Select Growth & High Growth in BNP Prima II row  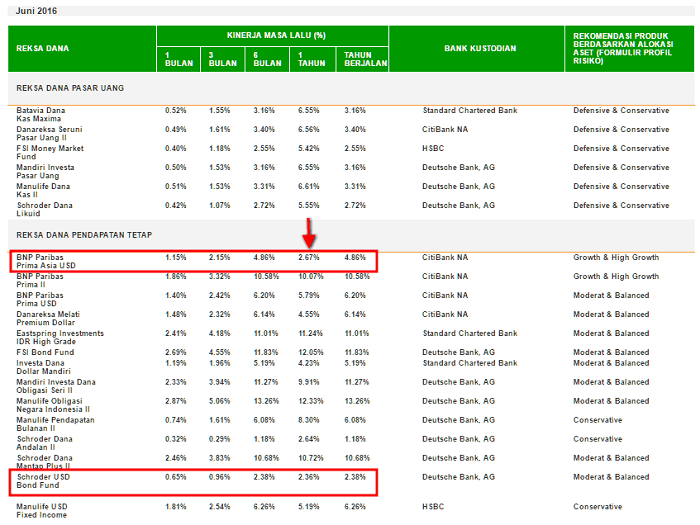pos(616,276)
